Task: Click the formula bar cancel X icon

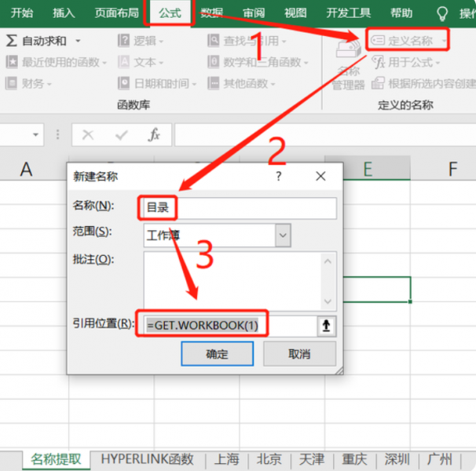Action: click(x=88, y=135)
